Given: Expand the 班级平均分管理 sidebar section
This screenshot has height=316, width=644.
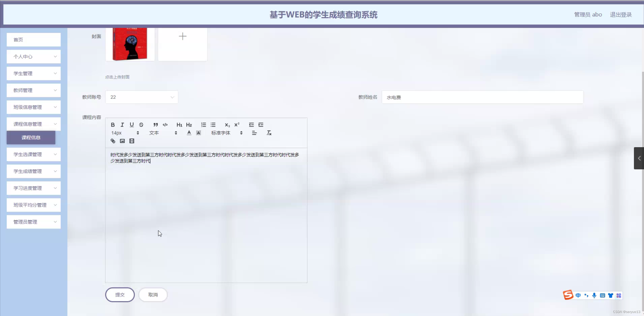Looking at the screenshot, I should pyautogui.click(x=33, y=205).
